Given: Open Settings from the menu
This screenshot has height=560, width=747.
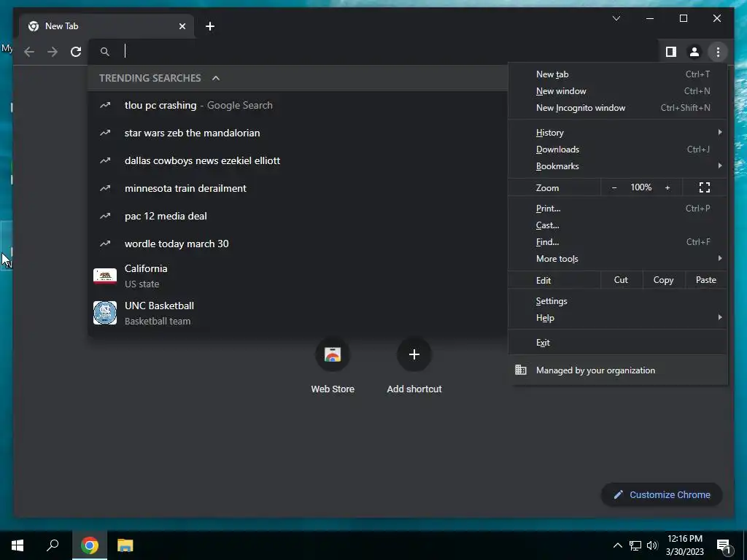Looking at the screenshot, I should (x=618, y=301).
